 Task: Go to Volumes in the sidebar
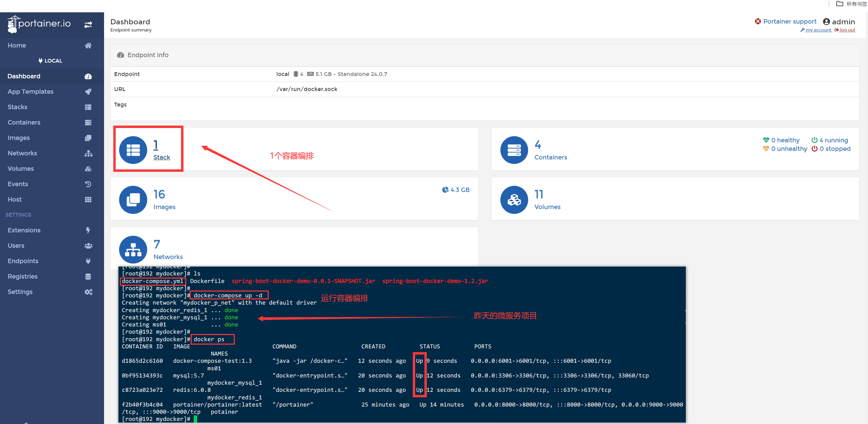(x=21, y=168)
